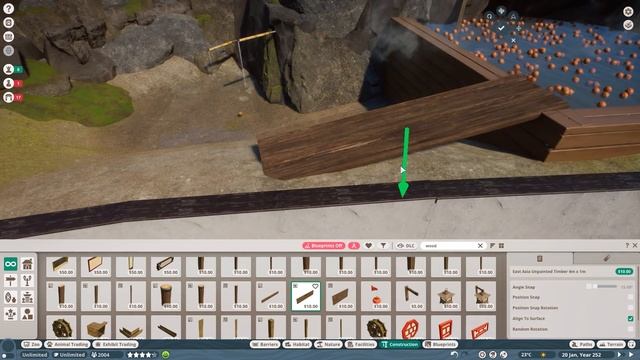Open the Animal Trading tab
The height and width of the screenshot is (360, 640).
pos(67,344)
